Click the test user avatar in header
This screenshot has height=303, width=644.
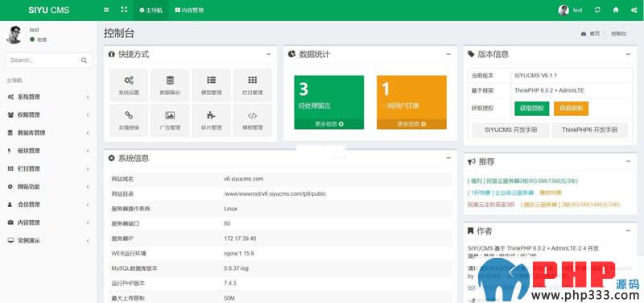pyautogui.click(x=563, y=10)
